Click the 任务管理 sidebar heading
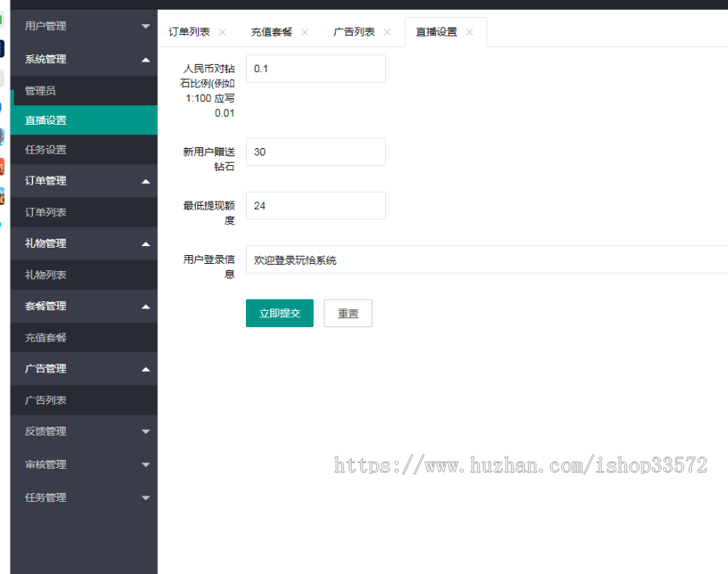Screen dimensions: 728x574 click(84, 498)
